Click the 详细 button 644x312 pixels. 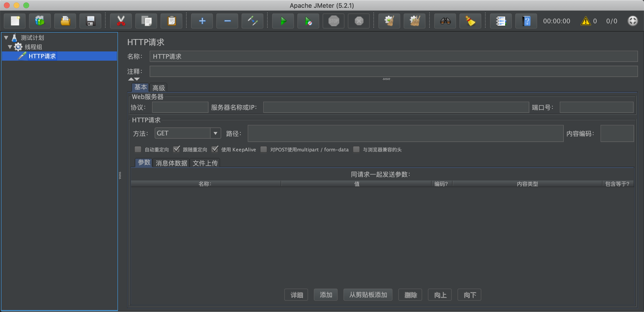pyautogui.click(x=296, y=295)
